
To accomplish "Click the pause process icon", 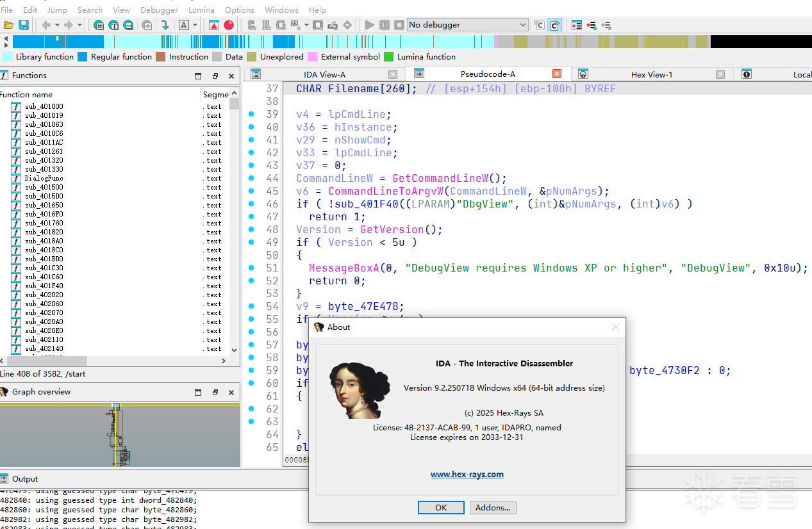I will coord(385,25).
